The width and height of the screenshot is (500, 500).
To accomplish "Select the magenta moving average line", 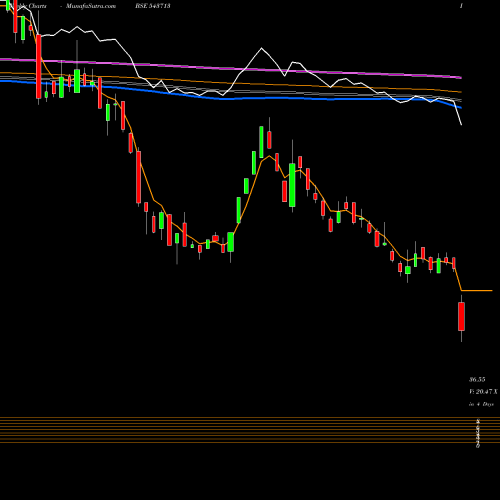I will click(231, 68).
